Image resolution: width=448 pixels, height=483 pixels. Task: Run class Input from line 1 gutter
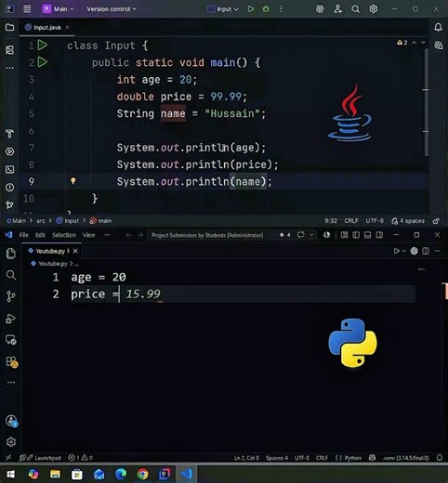point(43,46)
